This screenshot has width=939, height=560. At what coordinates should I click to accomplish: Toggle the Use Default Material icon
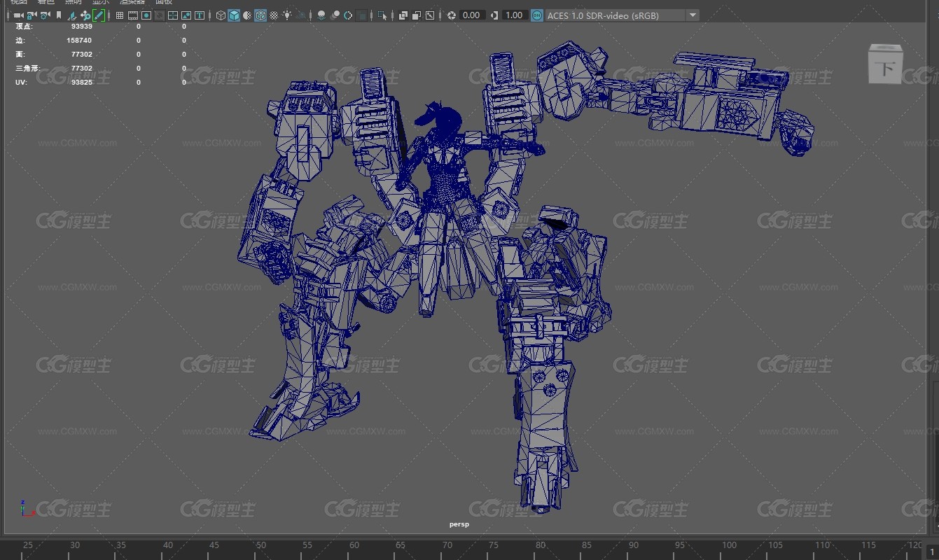tap(247, 15)
